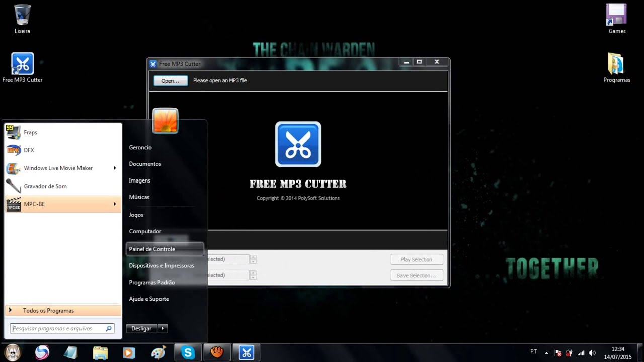Click the upper selection time field
The height and width of the screenshot is (362, 644).
pyautogui.click(x=228, y=259)
